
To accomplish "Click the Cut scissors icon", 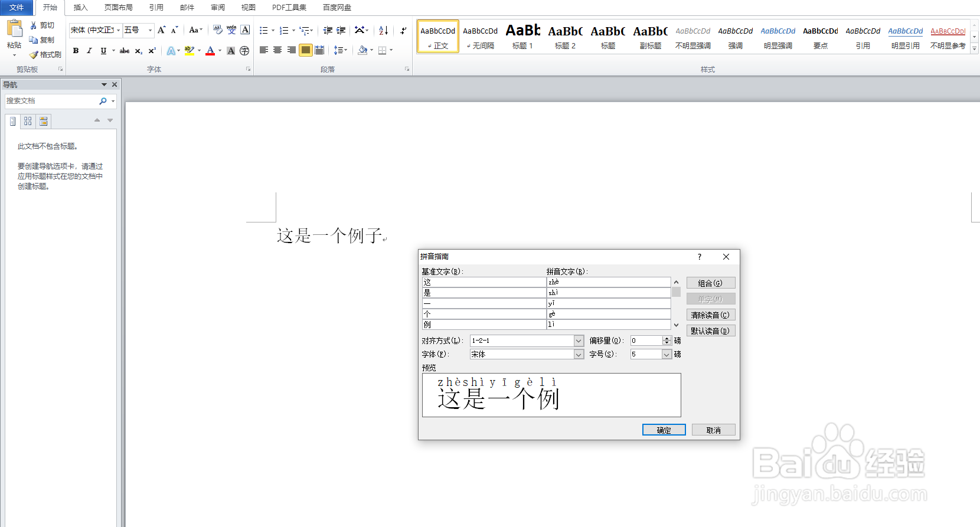I will [x=34, y=25].
